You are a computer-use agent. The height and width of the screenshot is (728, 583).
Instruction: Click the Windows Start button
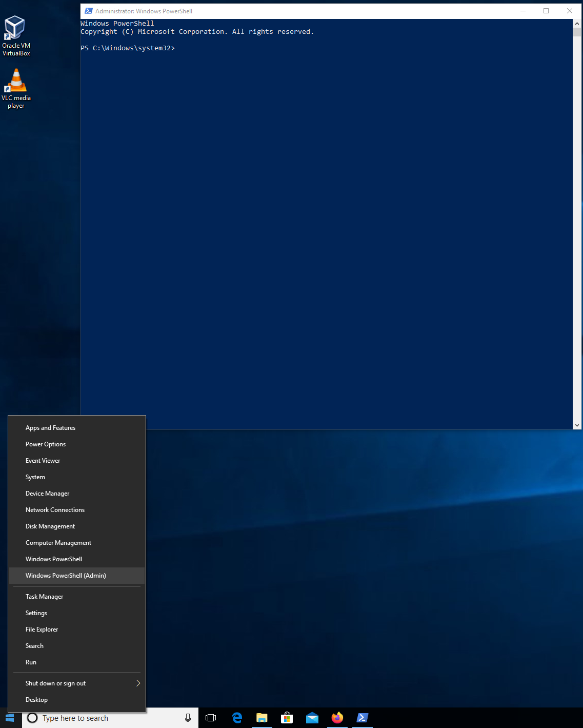point(10,718)
